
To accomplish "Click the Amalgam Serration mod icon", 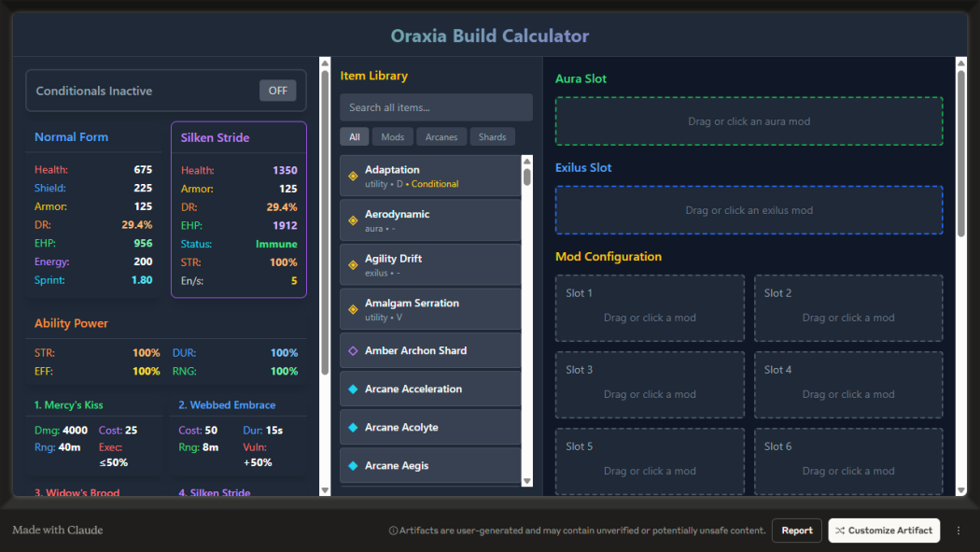I will point(353,309).
